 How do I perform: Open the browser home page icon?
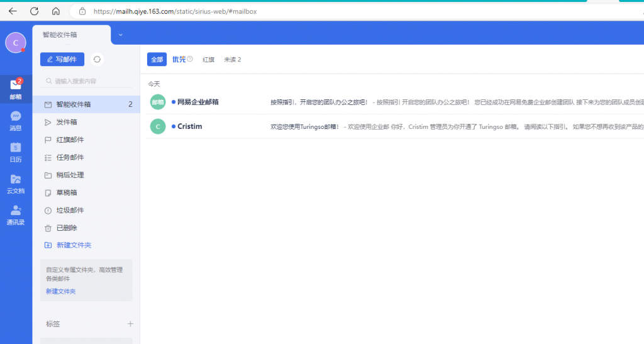56,11
